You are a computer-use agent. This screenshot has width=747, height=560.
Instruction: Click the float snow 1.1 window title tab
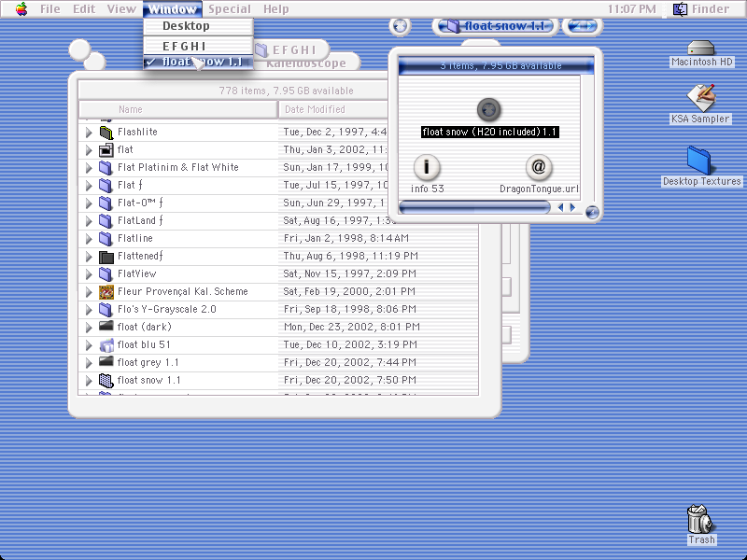(496, 26)
